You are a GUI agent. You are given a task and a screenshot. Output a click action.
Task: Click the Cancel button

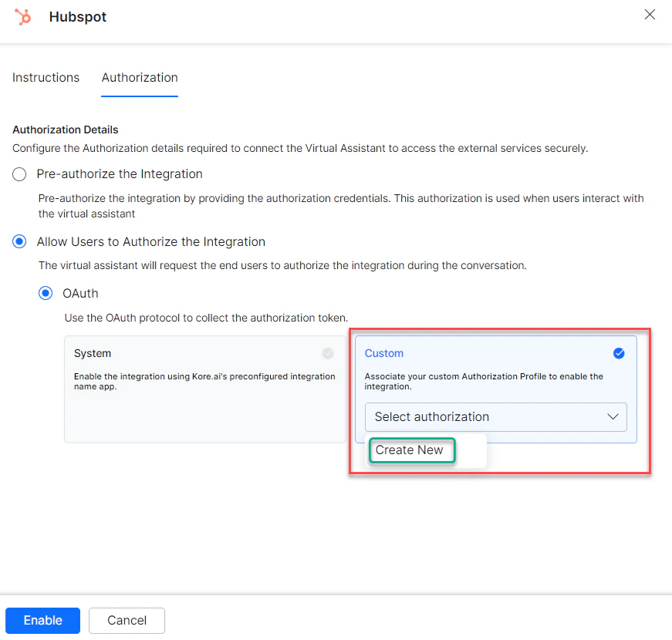[127, 620]
